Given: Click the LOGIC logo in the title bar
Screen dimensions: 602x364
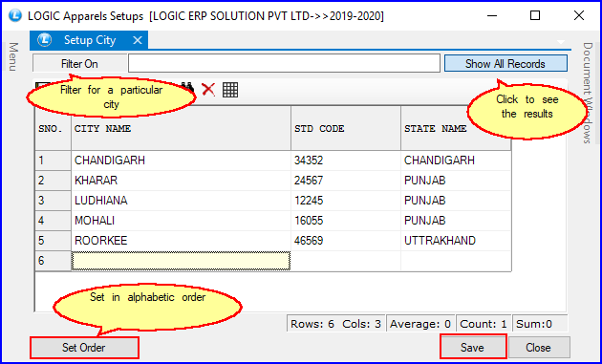Looking at the screenshot, I should pyautogui.click(x=15, y=15).
